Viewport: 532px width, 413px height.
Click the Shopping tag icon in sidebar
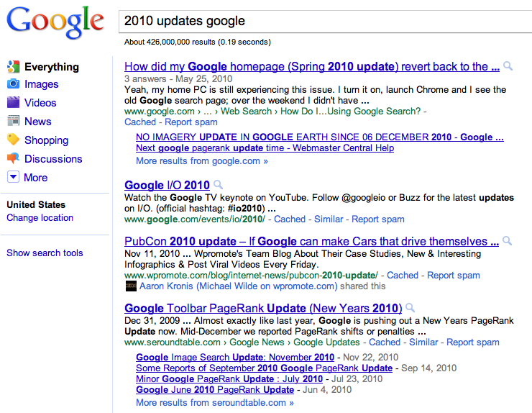(13, 140)
